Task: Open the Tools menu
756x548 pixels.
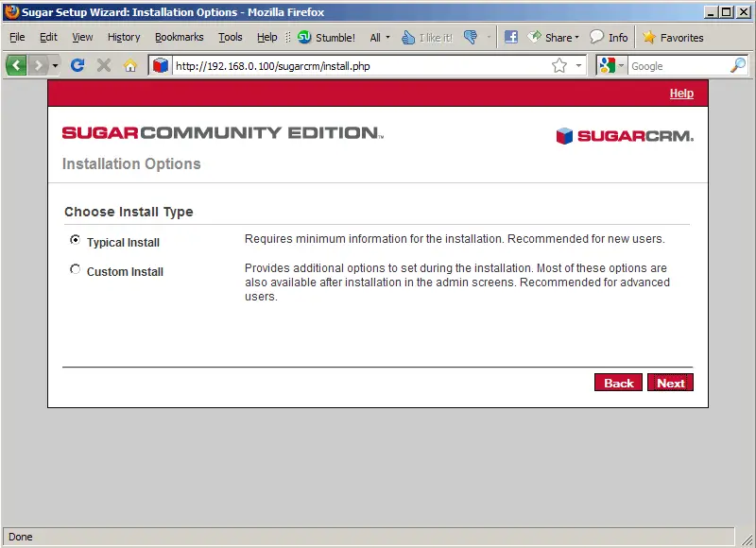Action: [x=231, y=37]
